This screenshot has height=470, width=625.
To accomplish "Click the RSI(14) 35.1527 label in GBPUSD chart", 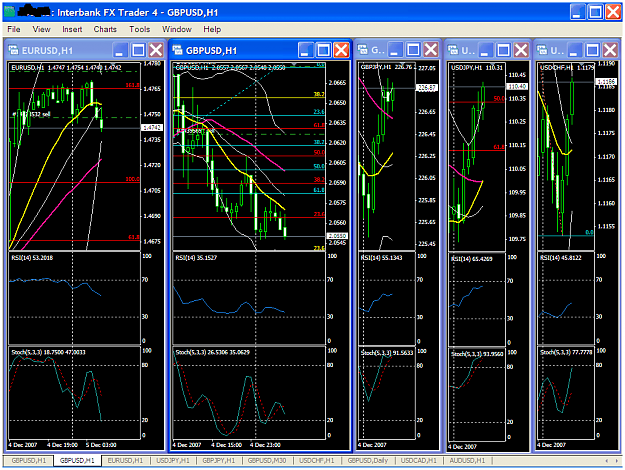I will click(196, 258).
